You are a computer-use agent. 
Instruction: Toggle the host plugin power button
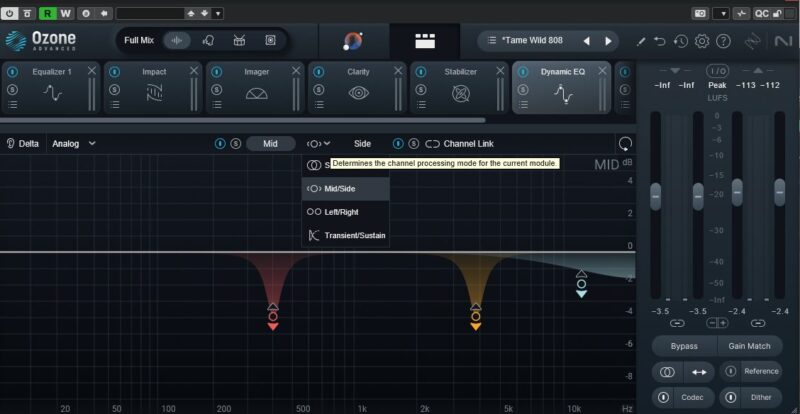pos(10,13)
